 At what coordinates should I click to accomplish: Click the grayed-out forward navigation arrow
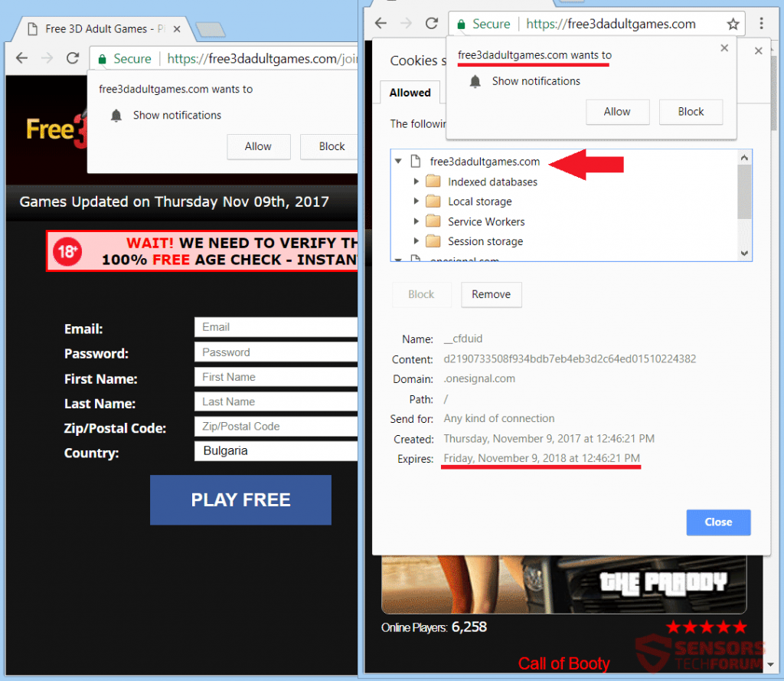[x=406, y=23]
